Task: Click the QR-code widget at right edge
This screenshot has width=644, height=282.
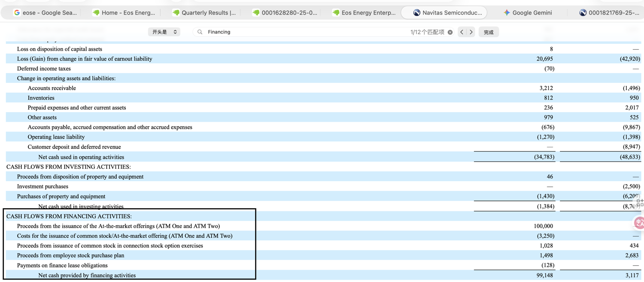Action: point(640,203)
